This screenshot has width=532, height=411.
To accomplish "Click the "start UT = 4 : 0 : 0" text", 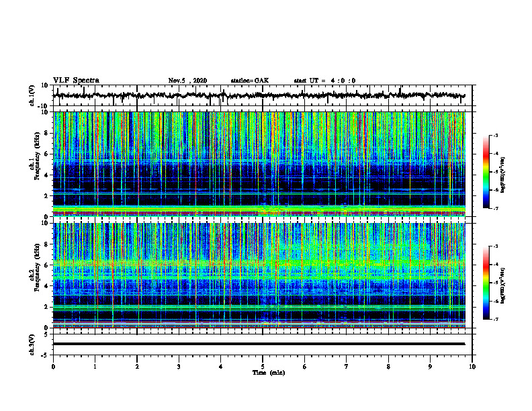I will 324,81.
